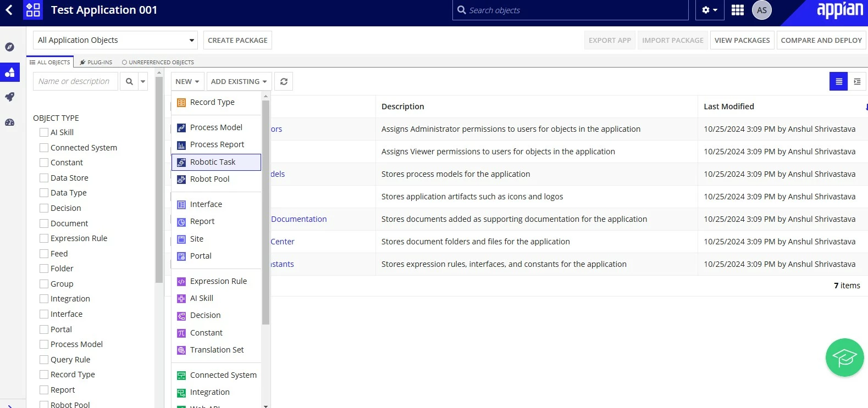This screenshot has height=408, width=868.
Task: Switch to flat list view
Action: [x=839, y=81]
